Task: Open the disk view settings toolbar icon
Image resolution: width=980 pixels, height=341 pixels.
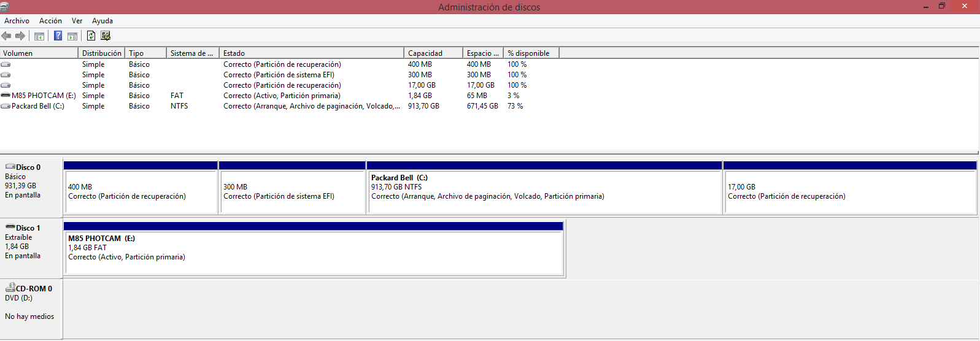Action: (106, 36)
